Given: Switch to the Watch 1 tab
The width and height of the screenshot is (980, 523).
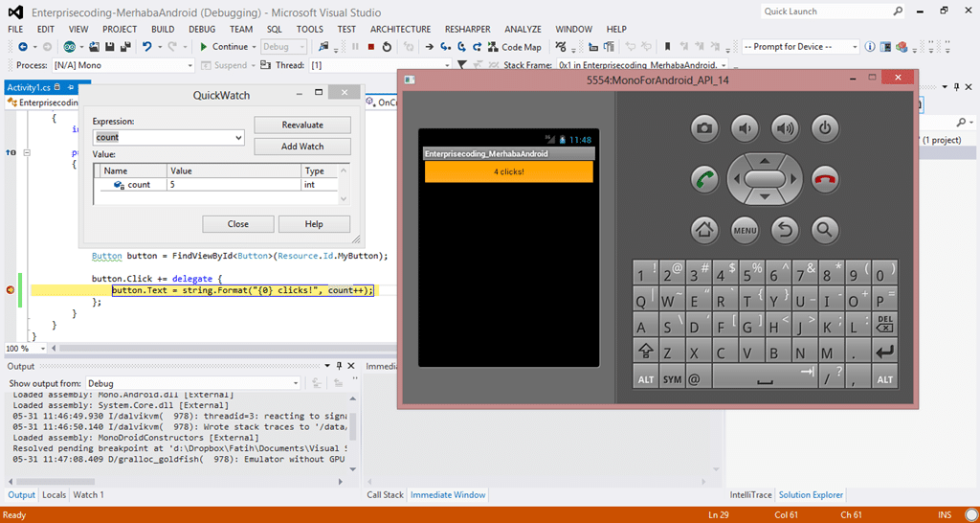Looking at the screenshot, I should pos(89,495).
